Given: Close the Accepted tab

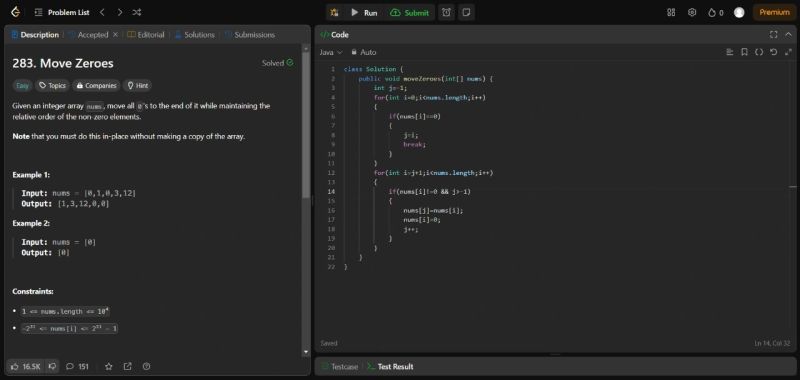Looking at the screenshot, I should point(115,35).
